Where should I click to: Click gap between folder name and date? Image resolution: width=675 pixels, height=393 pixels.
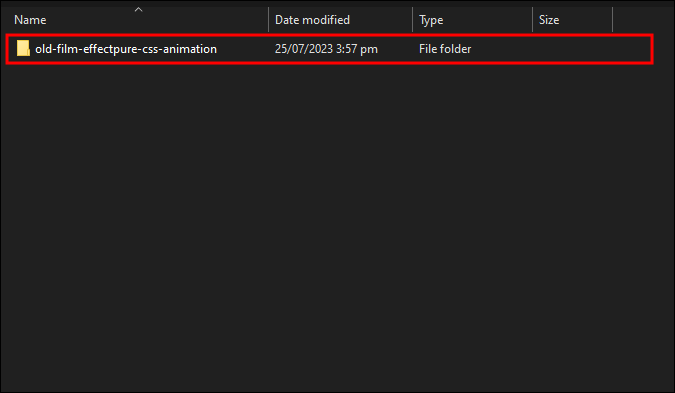tap(243, 49)
